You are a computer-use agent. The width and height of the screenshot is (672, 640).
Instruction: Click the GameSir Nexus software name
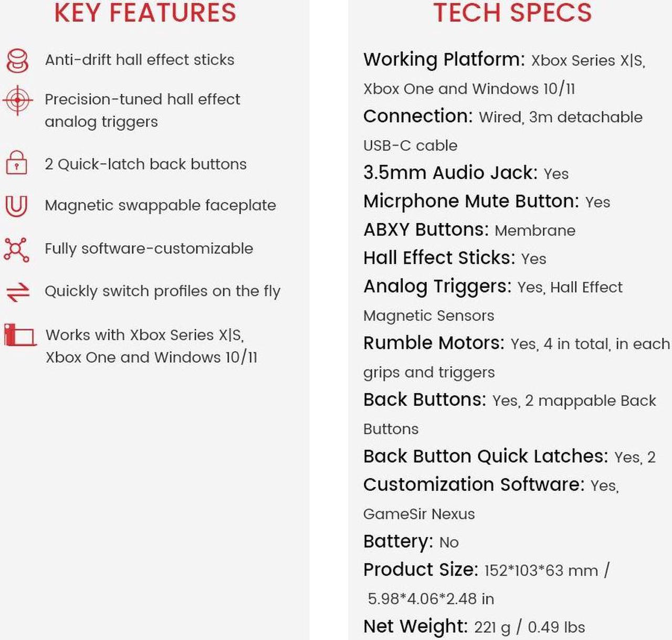click(419, 514)
